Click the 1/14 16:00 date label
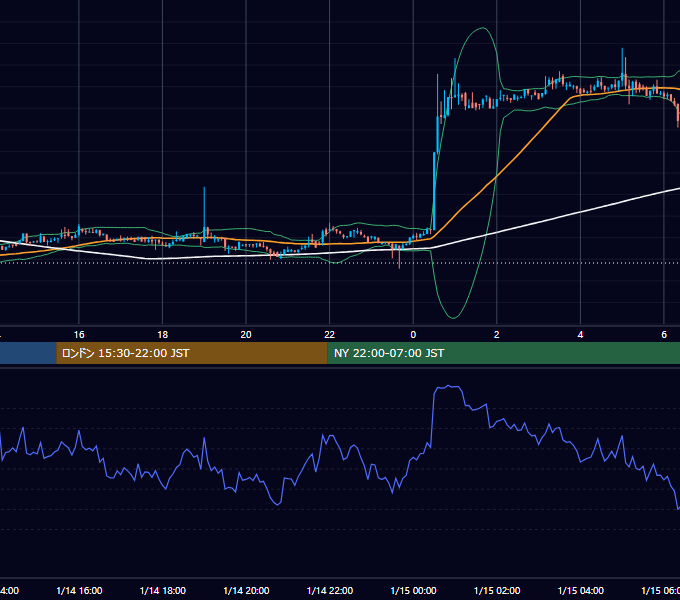This screenshot has height=600, width=680. point(79,591)
